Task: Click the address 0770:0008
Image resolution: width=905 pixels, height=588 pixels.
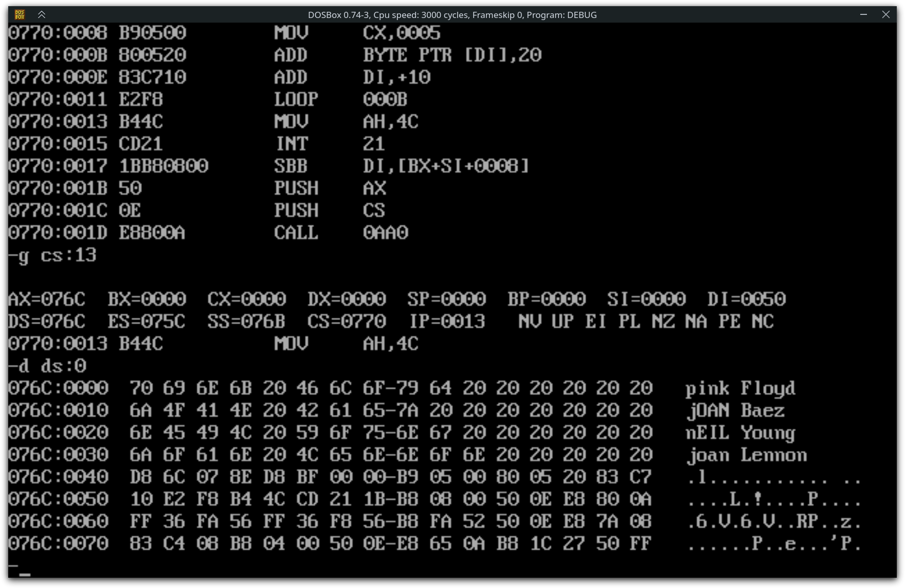Action: pyautogui.click(x=58, y=33)
